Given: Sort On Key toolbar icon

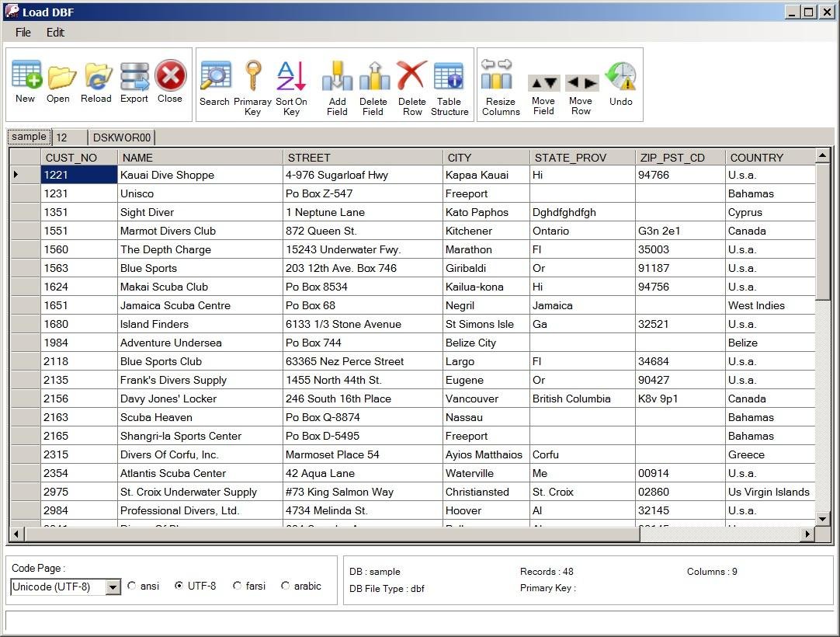Looking at the screenshot, I should point(291,76).
